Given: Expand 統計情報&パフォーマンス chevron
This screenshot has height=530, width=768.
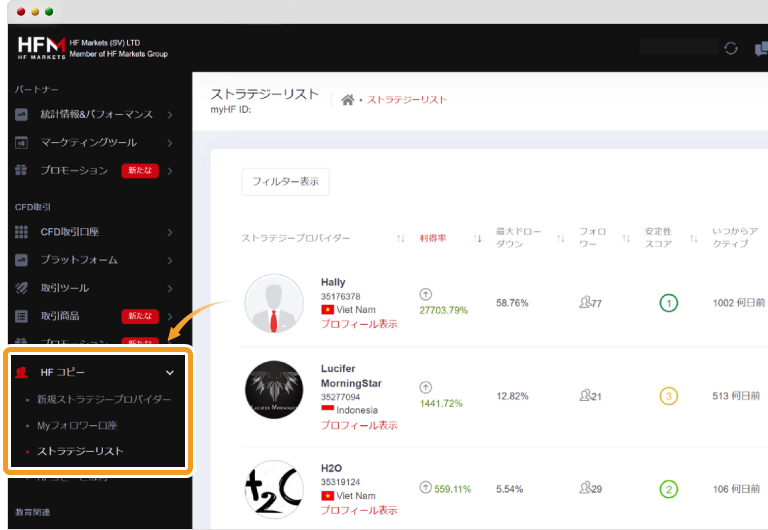Looking at the screenshot, I should pyautogui.click(x=169, y=115).
